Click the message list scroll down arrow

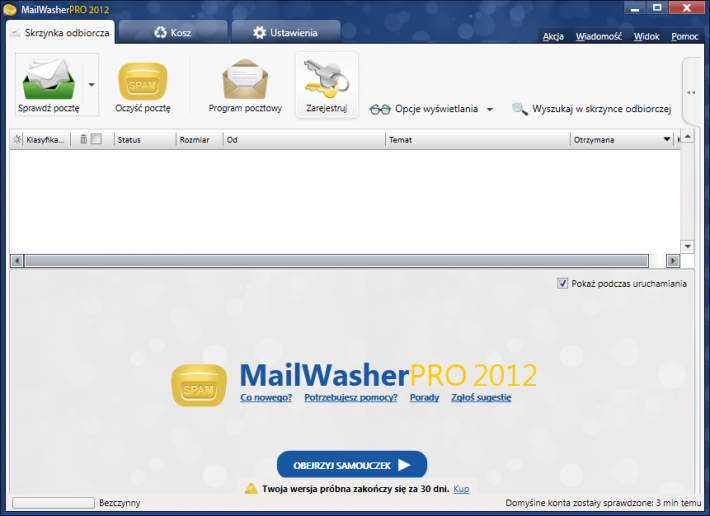[687, 246]
